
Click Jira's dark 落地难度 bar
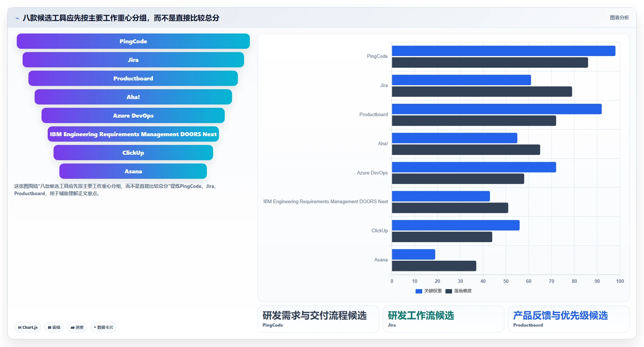(482, 92)
